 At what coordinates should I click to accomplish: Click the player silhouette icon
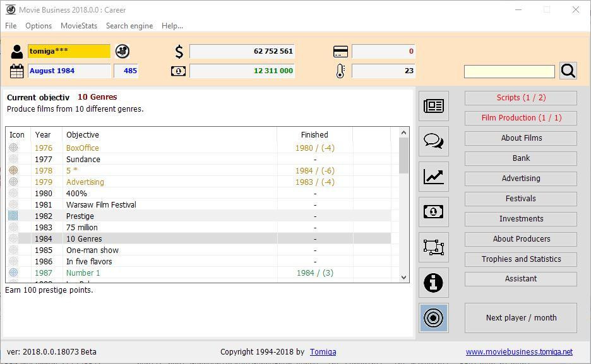(16, 52)
